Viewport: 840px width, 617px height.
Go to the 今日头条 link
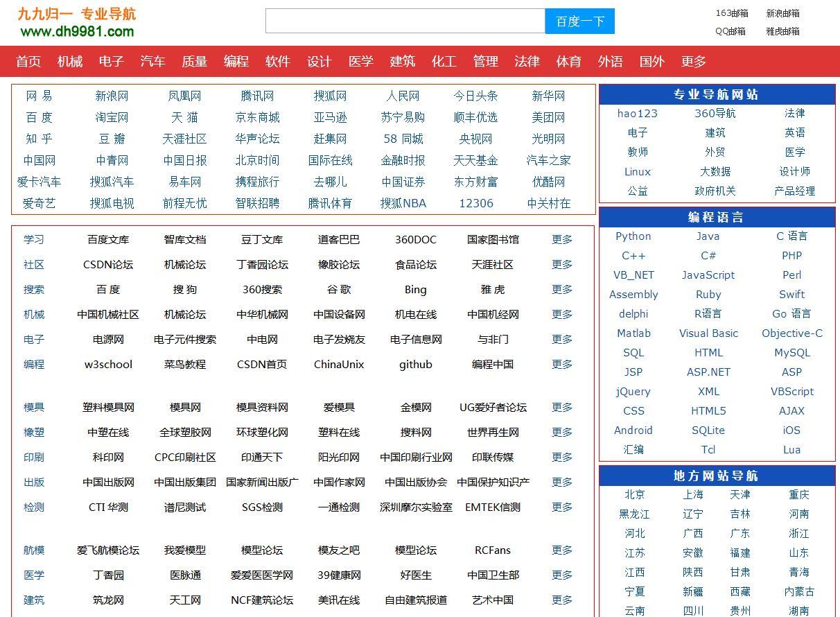[475, 96]
